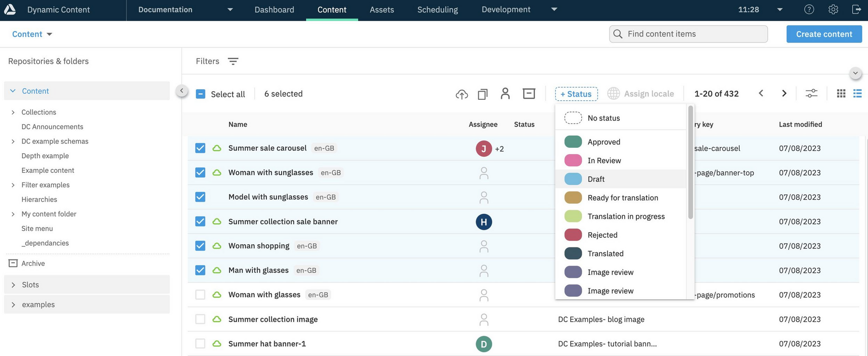This screenshot has height=356, width=868.
Task: Switch to grid view
Action: point(841,94)
